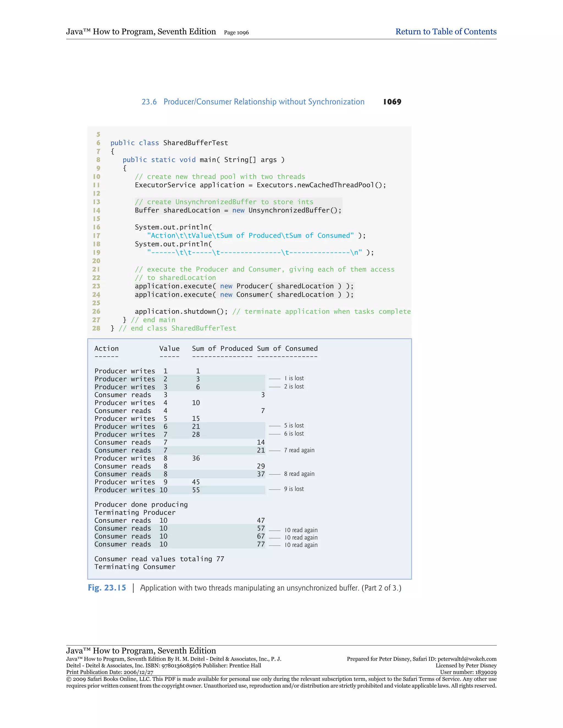Click the highlighted UnsynchronizedBuffer comment on line 13
Viewport: 563px width, 728px height.
pyautogui.click(x=224, y=202)
